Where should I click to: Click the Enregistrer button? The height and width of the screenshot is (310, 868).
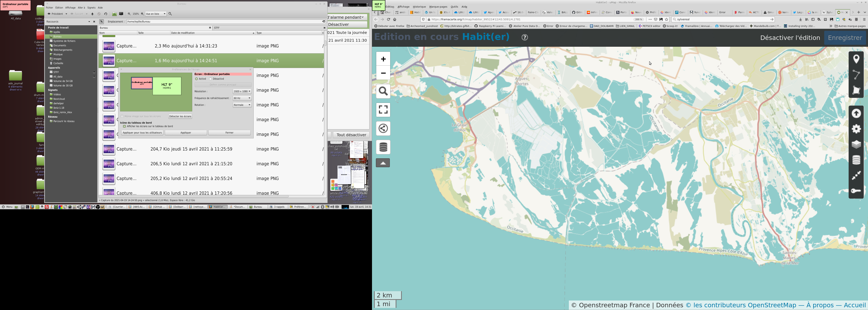(x=845, y=38)
